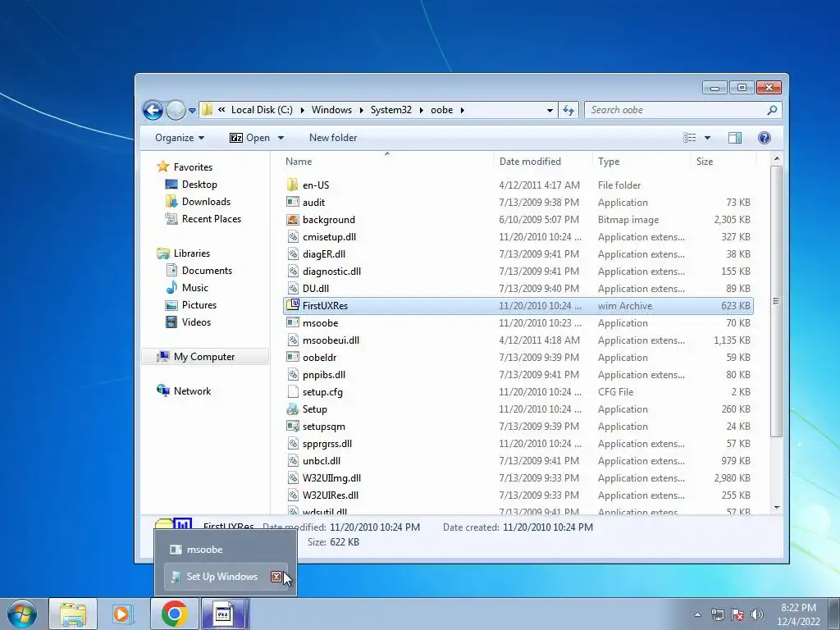Close the Set Up Windows preview item
This screenshot has height=630, width=840.
click(x=276, y=577)
